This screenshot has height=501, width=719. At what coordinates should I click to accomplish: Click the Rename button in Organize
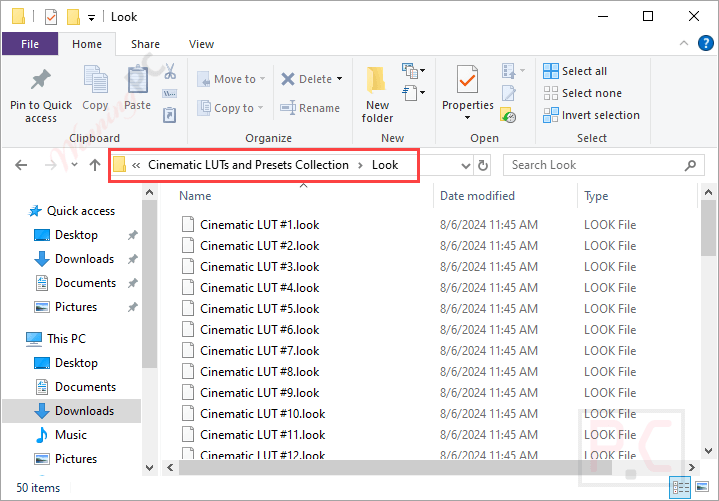[310, 108]
